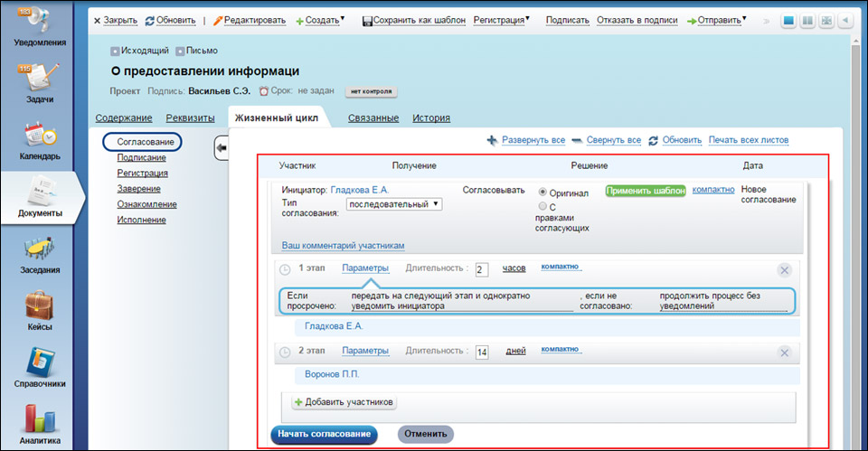
Task: Open the Создать dropdown
Action: coord(320,21)
